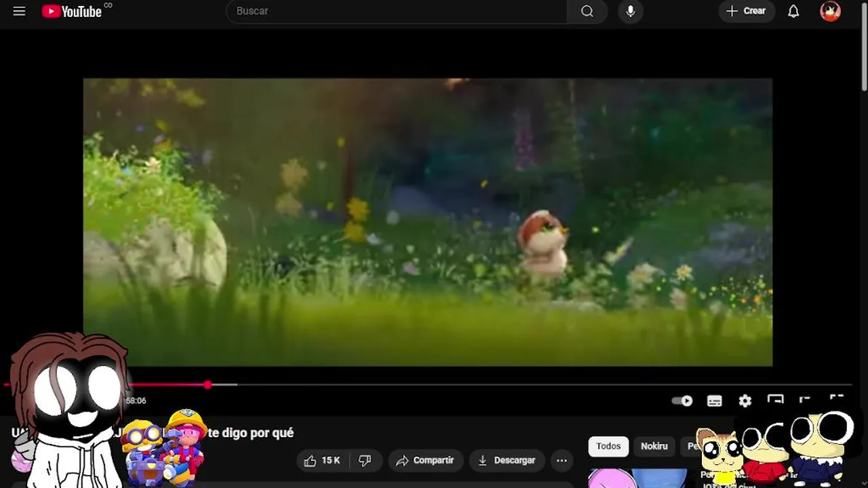Seek along the video progress bar
The image size is (868, 488).
pyautogui.click(x=427, y=385)
